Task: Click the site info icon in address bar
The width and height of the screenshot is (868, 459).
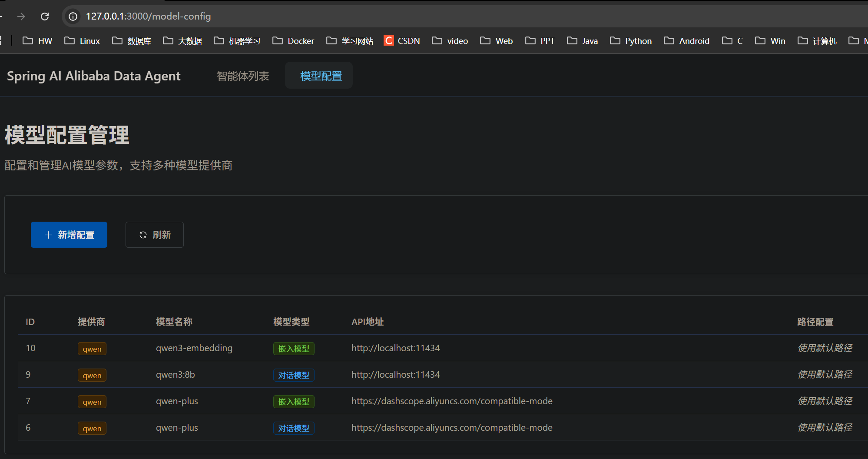Action: (73, 17)
